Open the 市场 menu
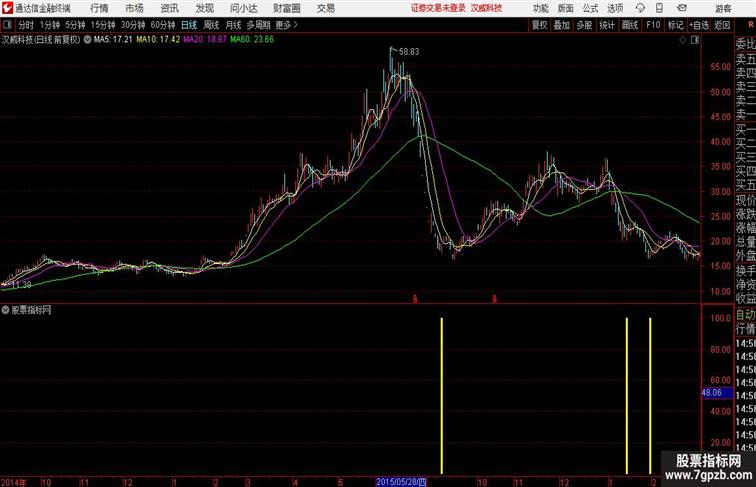This screenshot has height=487, width=756. tap(135, 8)
